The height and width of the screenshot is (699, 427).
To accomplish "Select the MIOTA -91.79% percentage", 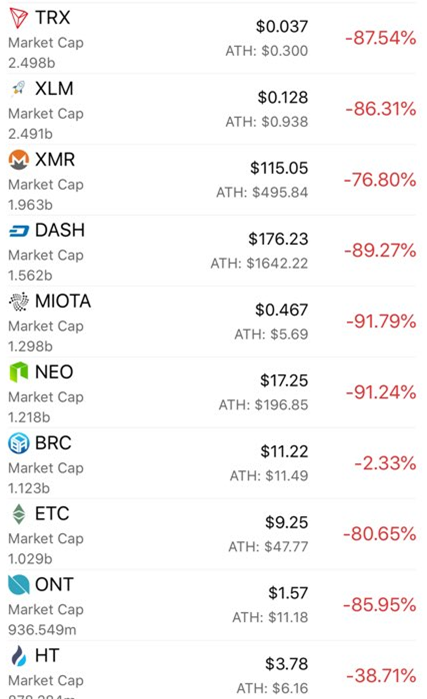I will 381,321.
